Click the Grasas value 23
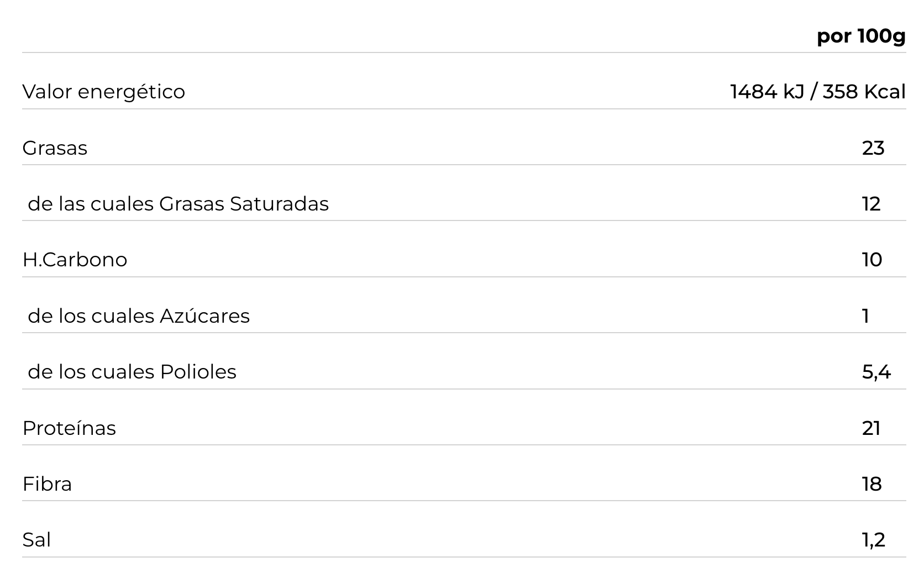The image size is (924, 578). [x=873, y=148]
